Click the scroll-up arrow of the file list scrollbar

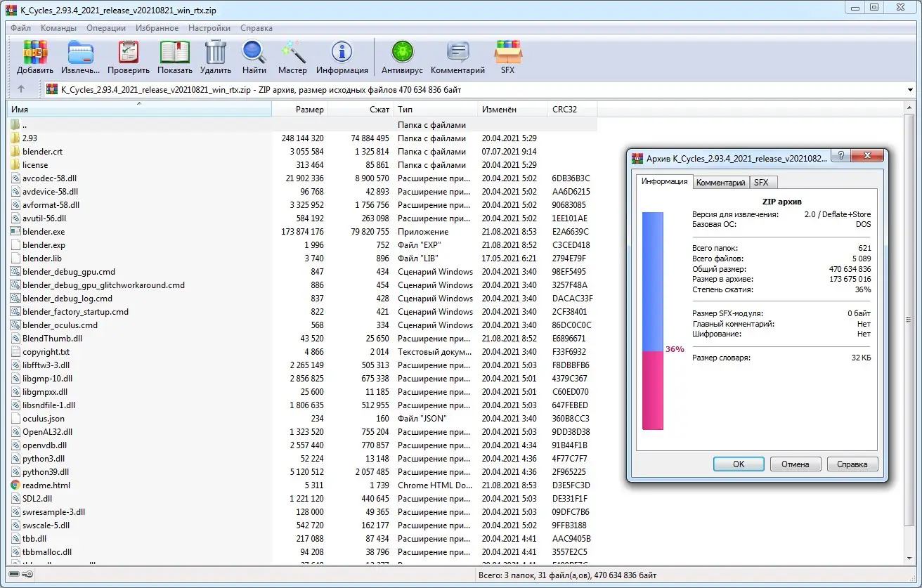click(910, 107)
